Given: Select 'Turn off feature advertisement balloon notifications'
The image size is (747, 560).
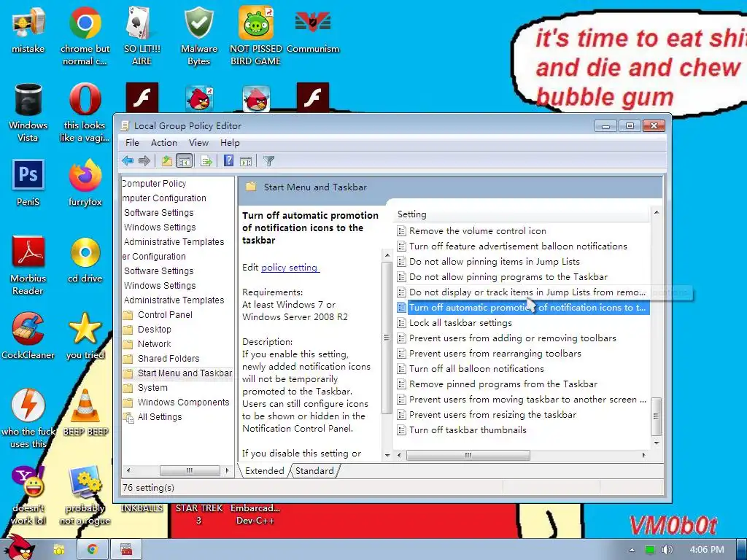Looking at the screenshot, I should tap(518, 246).
